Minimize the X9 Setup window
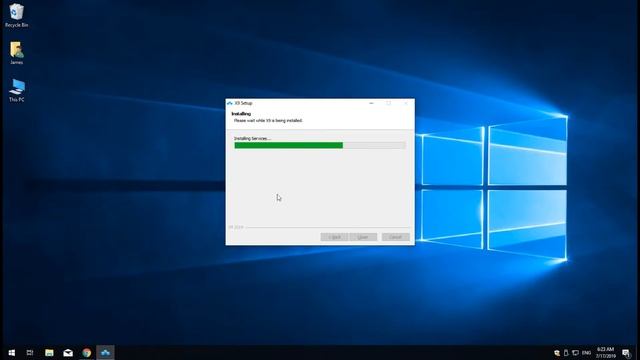Image resolution: width=640 pixels, height=360 pixels. (371, 103)
